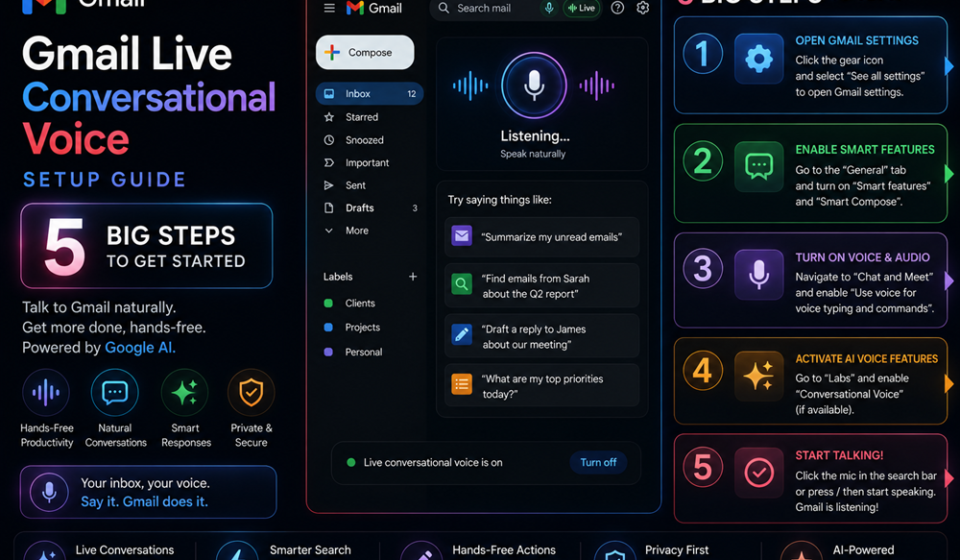Turn off live conversational voice
Screen dimensions: 960x560
click(598, 463)
